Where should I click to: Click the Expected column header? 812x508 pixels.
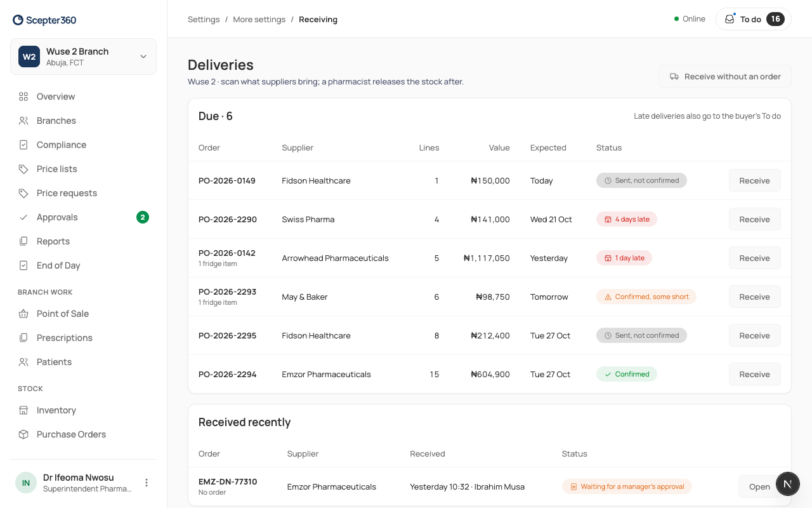tap(548, 147)
